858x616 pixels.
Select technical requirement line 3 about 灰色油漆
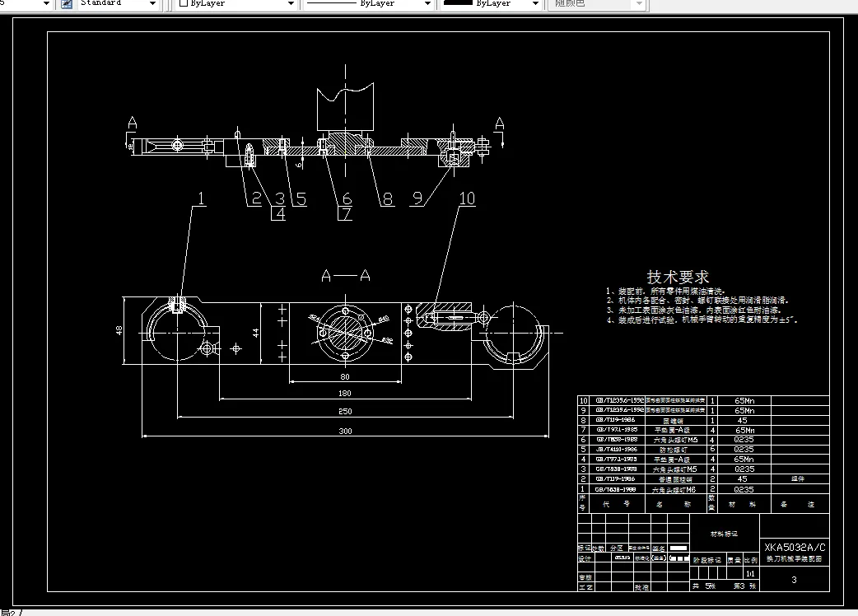pos(693,310)
